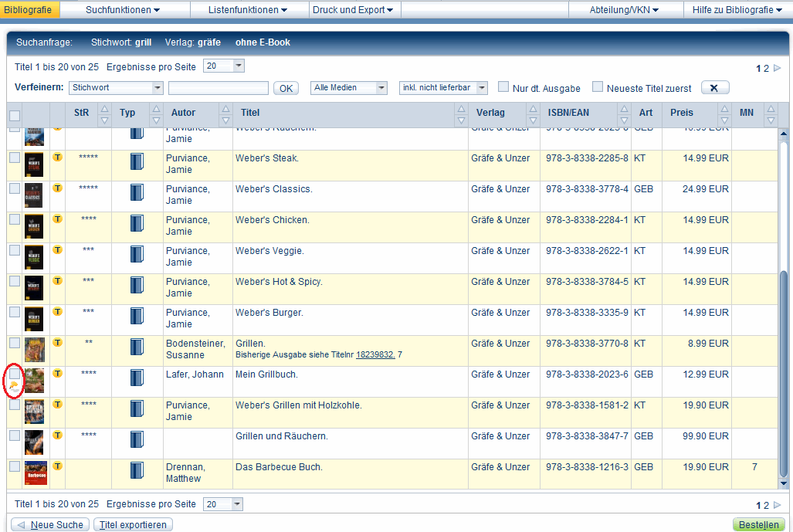
Task: Enable the Nur dt. Ausgabe checkbox
Action: click(x=503, y=87)
